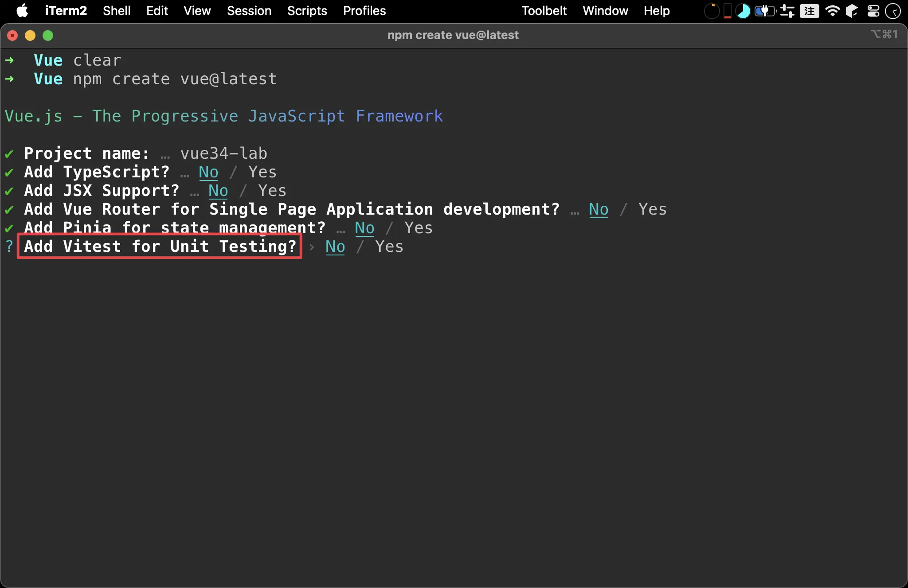Click the box-shaped menu bar icon
This screenshot has height=588, width=908.
852,11
